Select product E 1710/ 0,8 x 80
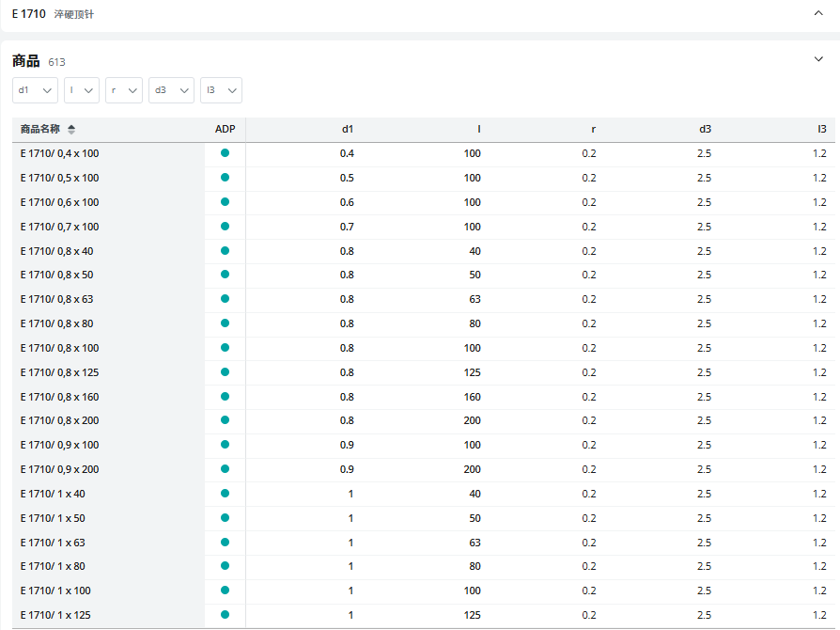The height and width of the screenshot is (630, 840). (56, 323)
